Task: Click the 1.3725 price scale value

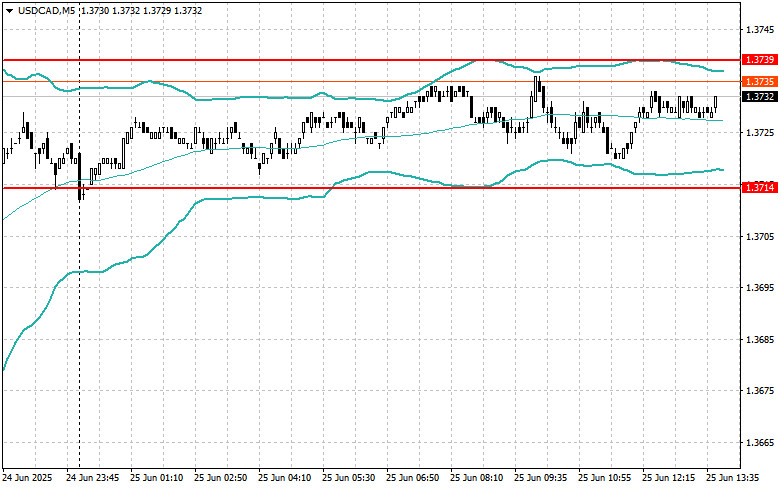Action: (760, 132)
